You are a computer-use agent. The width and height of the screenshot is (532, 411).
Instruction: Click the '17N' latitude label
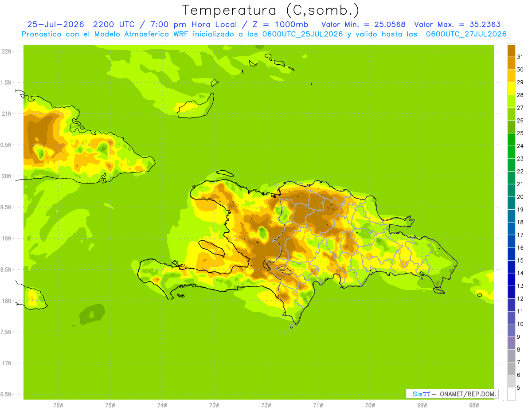[x=8, y=363]
